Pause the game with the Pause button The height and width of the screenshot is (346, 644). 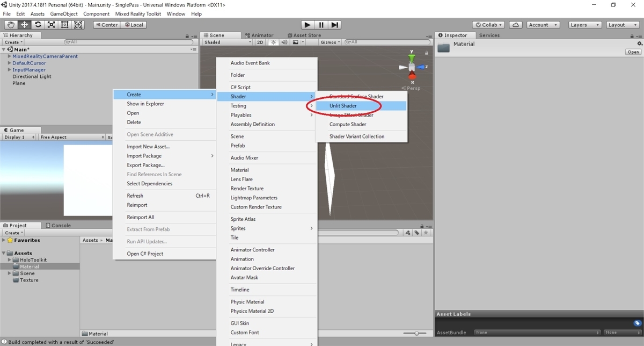click(321, 25)
